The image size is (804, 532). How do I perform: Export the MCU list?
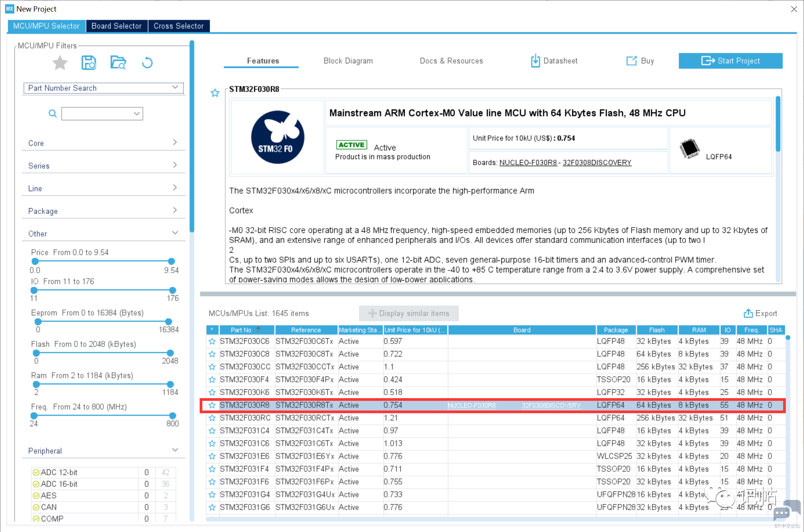click(760, 313)
